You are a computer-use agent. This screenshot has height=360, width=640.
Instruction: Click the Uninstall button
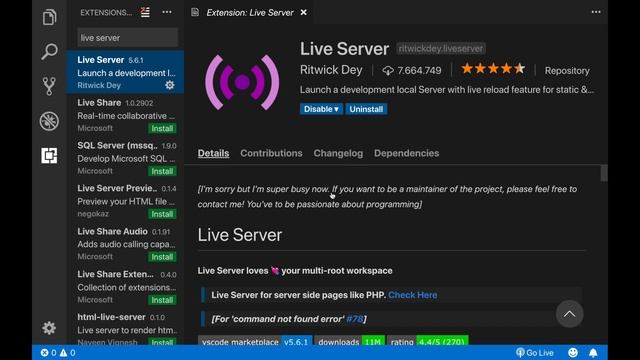[x=366, y=109]
